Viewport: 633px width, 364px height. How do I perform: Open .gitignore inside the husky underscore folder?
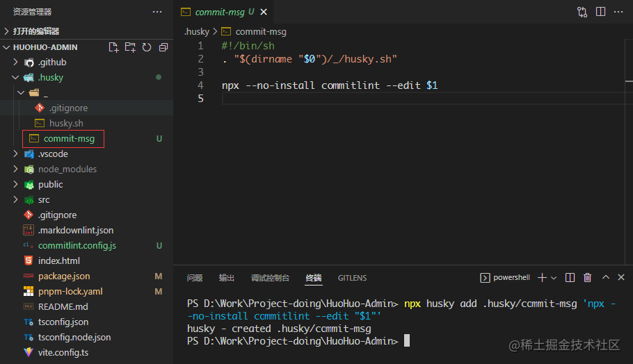click(86, 108)
